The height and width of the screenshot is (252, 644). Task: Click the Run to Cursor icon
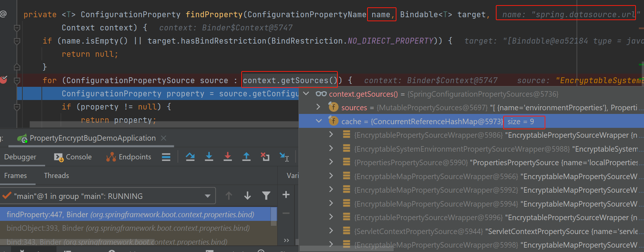(284, 157)
